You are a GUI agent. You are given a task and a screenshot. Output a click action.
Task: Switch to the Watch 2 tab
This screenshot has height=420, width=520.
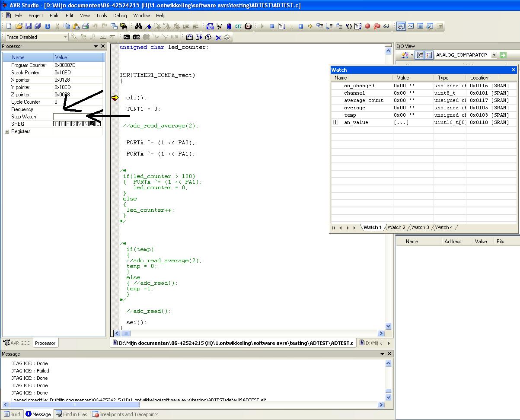point(396,227)
